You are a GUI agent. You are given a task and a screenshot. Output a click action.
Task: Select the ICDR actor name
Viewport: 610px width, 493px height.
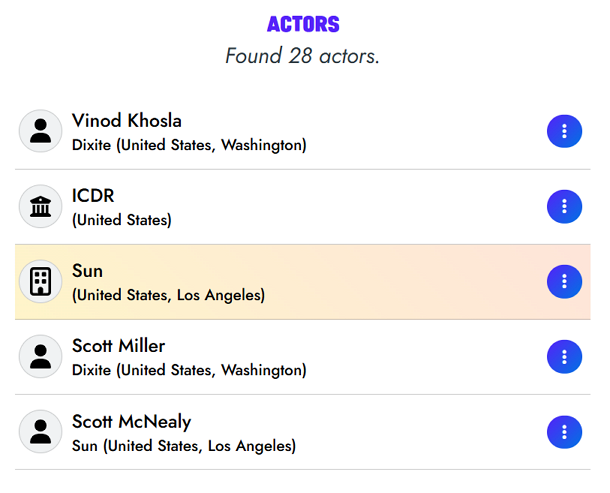(93, 196)
